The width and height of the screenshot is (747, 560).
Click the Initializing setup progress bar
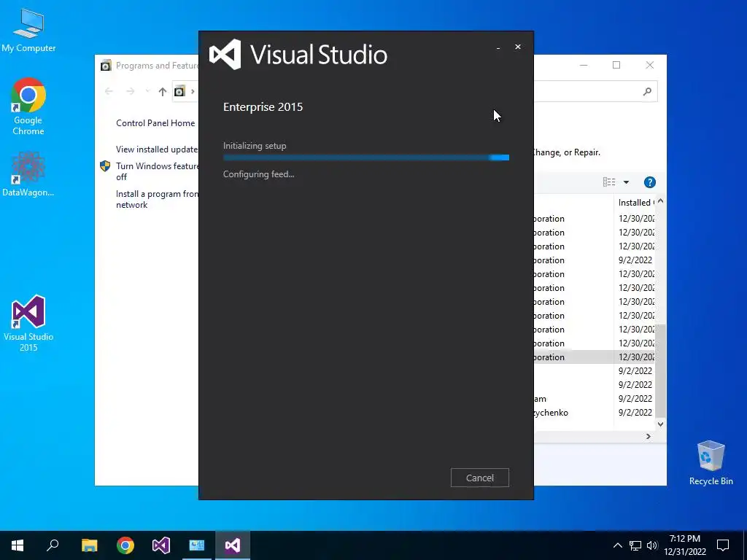366,157
